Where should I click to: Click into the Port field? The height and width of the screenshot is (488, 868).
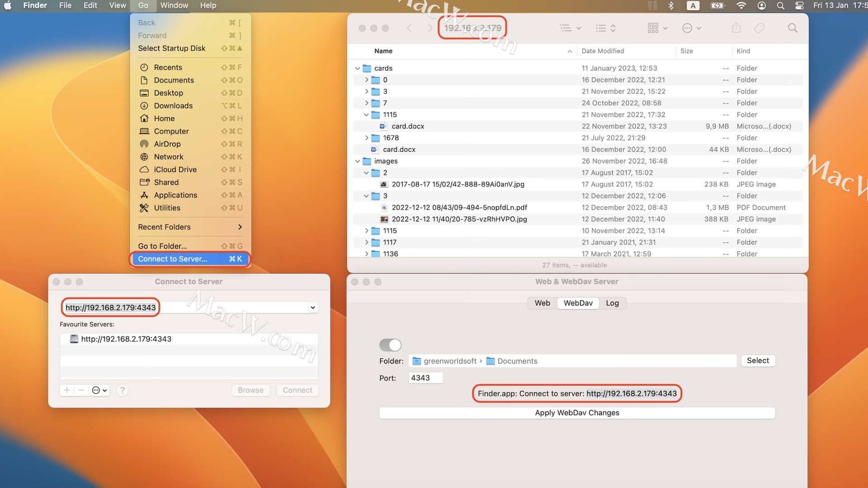coord(425,378)
